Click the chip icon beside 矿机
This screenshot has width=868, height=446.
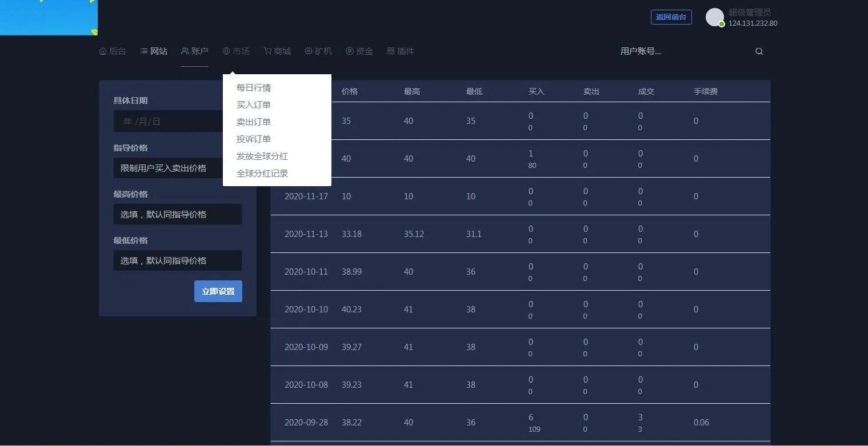point(309,51)
